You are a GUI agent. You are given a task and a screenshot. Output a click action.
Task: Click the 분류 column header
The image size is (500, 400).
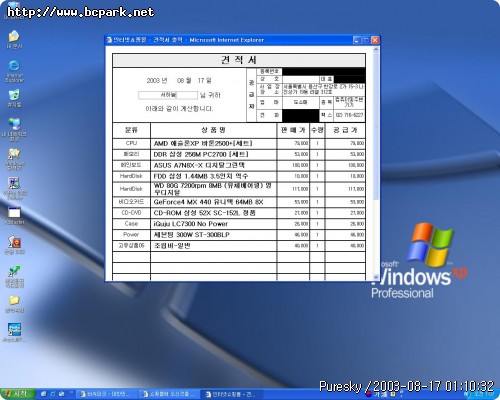coord(131,130)
